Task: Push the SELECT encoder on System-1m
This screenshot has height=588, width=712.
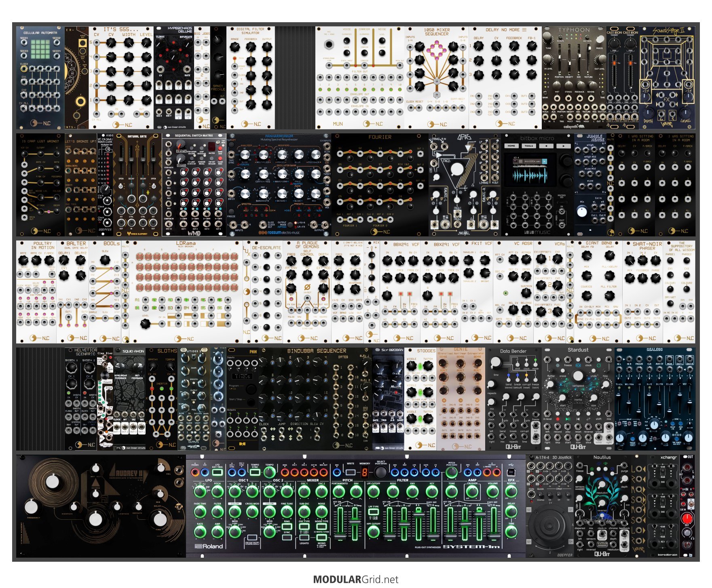Action: click(381, 472)
